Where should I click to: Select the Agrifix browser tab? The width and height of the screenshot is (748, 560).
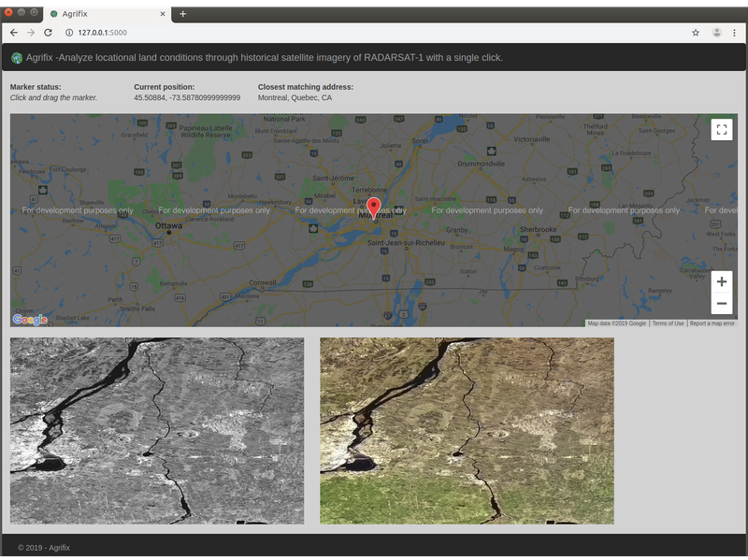[x=103, y=14]
